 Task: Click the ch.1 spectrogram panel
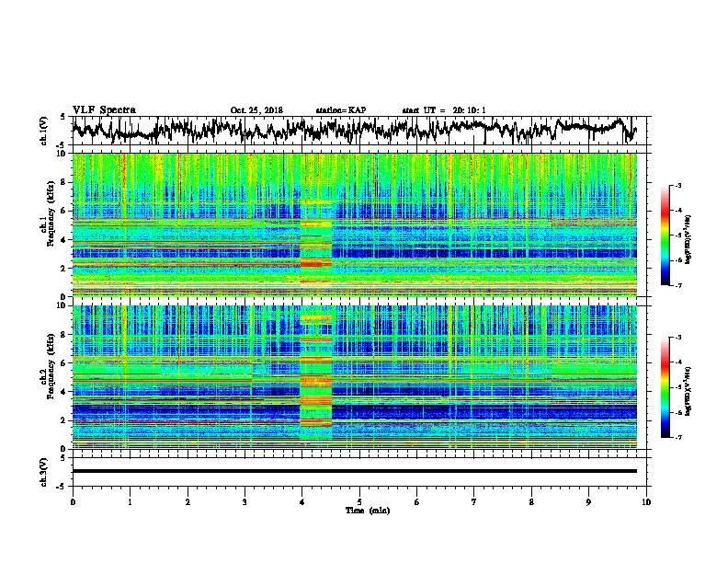point(355,224)
